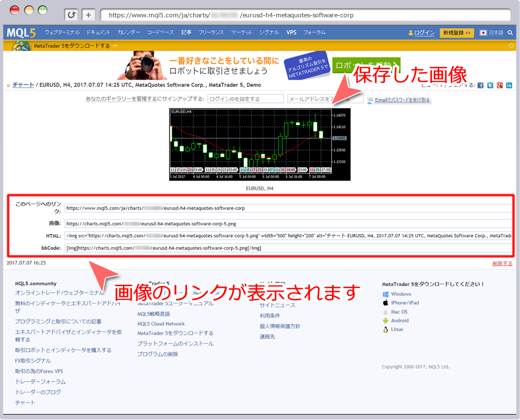Click the Windows download icon
The width and height of the screenshot is (520, 420).
point(385,294)
